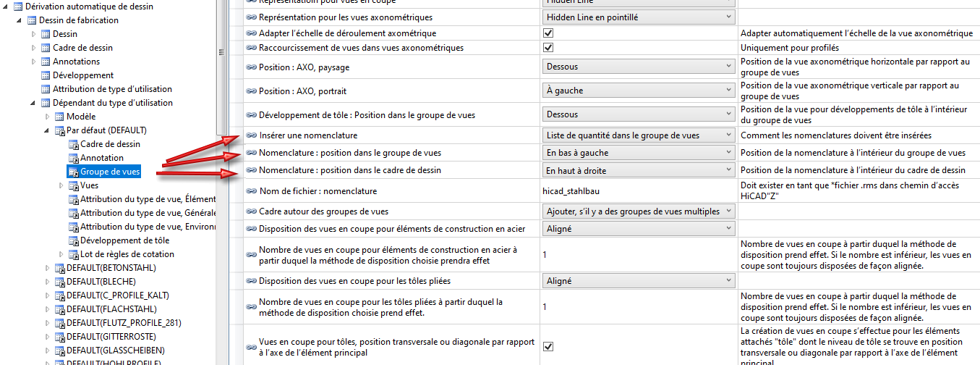
Task: Click the link icon next to 'Cadre autour des groupes de vues'
Action: pyautogui.click(x=251, y=211)
